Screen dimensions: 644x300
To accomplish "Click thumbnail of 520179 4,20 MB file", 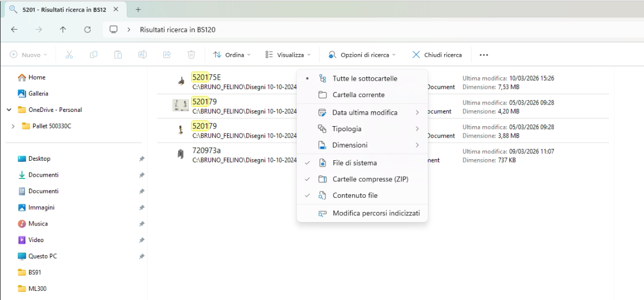I will tap(180, 106).
